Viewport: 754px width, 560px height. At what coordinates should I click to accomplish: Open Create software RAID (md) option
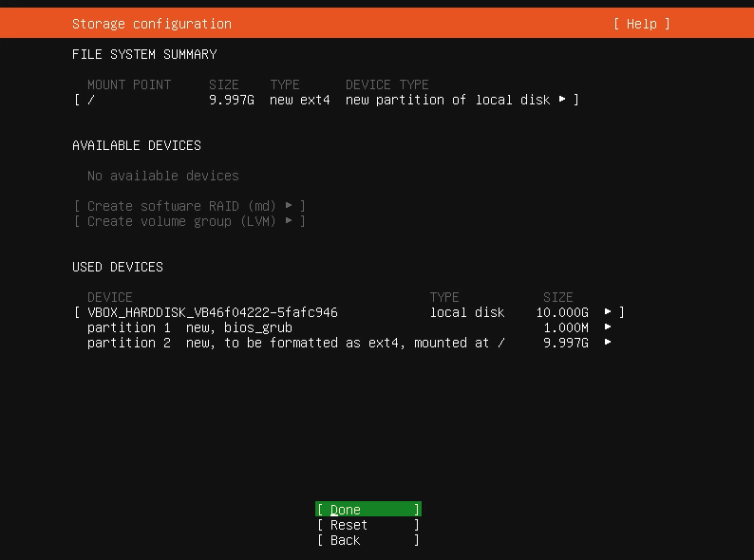(x=190, y=206)
